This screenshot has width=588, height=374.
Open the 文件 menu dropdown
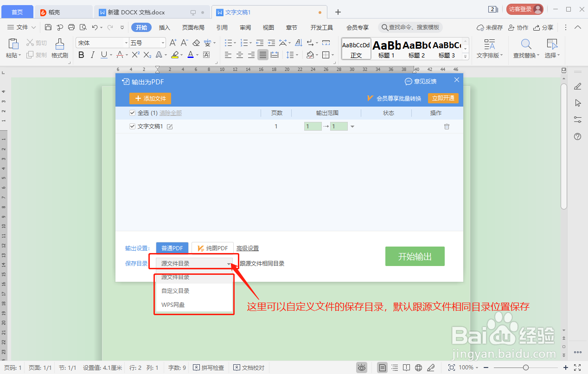click(22, 27)
